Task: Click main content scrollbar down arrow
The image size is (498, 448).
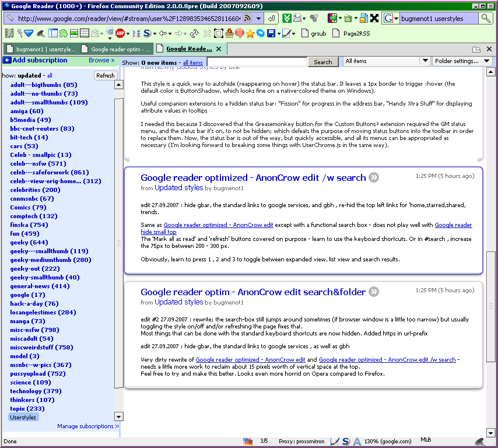Action: [x=490, y=433]
